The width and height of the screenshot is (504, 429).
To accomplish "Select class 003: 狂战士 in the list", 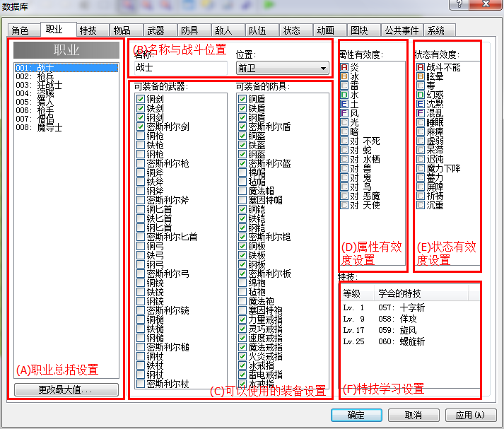I will [66, 85].
